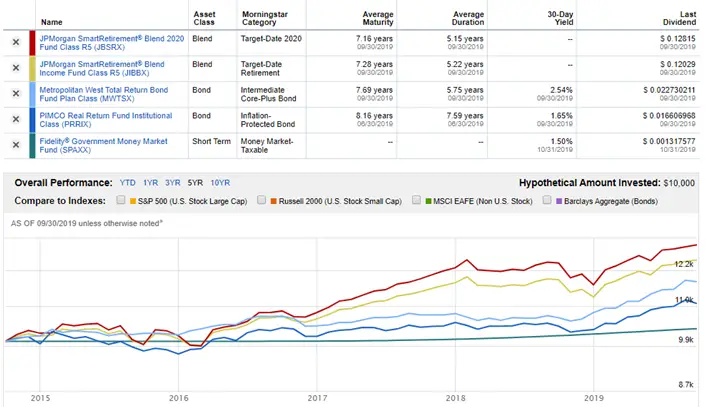Switch performance period to 10YR
Viewport: 706px width, 407px height.
tap(220, 183)
